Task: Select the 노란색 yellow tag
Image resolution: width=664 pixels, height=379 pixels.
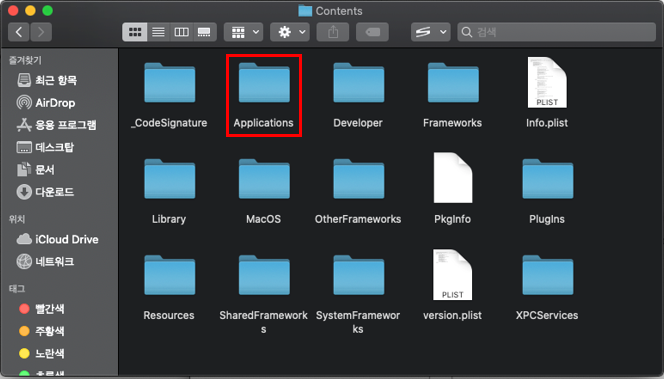Action: [x=42, y=353]
